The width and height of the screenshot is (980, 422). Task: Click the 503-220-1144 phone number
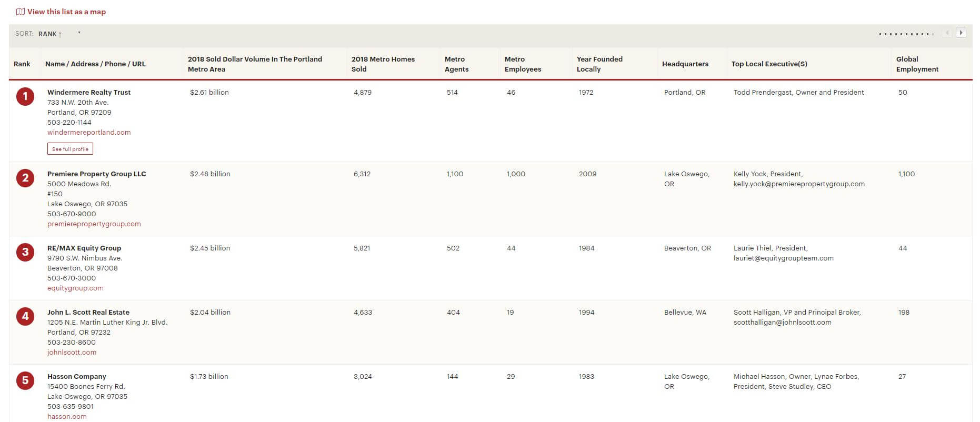[x=69, y=122]
